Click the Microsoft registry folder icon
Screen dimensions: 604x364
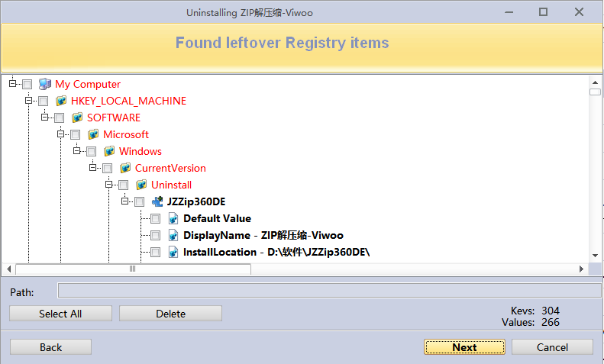click(93, 134)
